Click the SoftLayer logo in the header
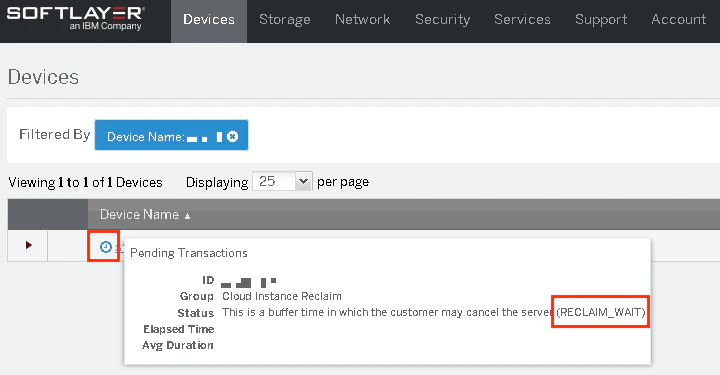This screenshot has width=720, height=375. pos(76,18)
